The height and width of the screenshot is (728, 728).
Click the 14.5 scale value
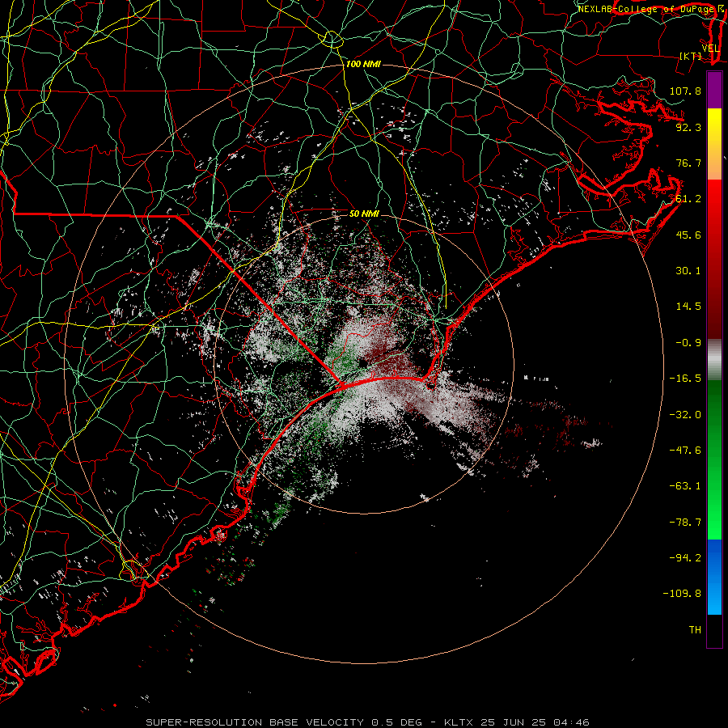(688, 307)
